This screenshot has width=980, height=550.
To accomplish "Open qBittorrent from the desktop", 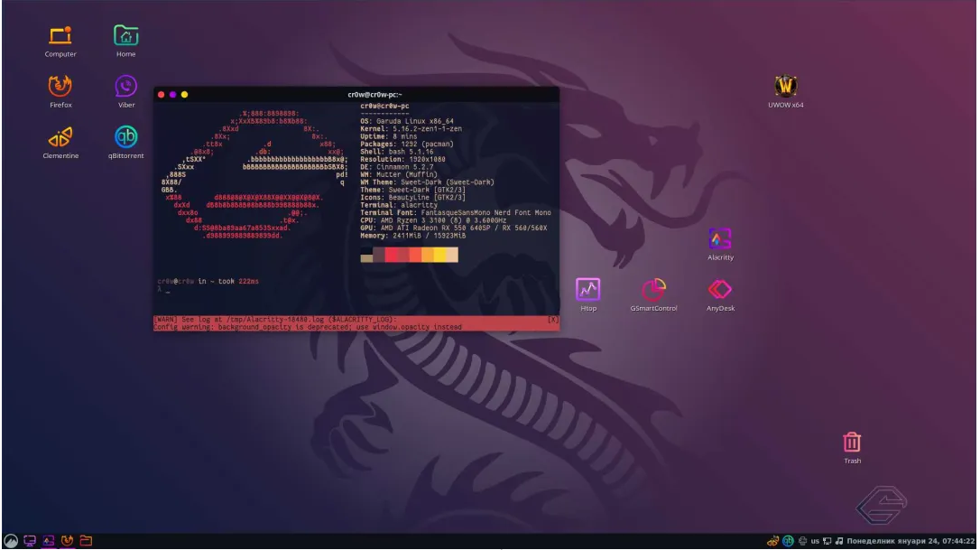I will [125, 138].
